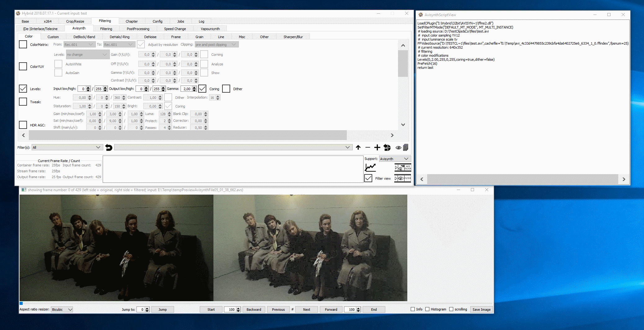The image size is (644, 330).
Task: Switch to the Crop/Resize tab
Action: pos(75,21)
